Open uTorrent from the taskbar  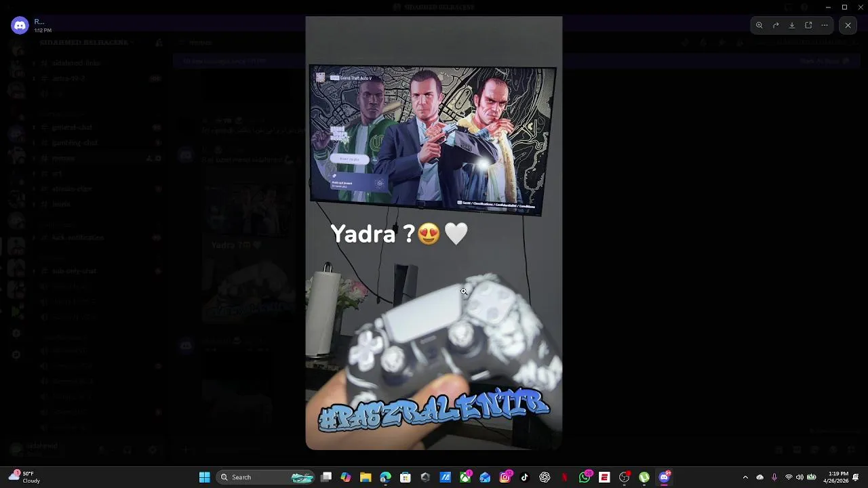click(x=644, y=477)
